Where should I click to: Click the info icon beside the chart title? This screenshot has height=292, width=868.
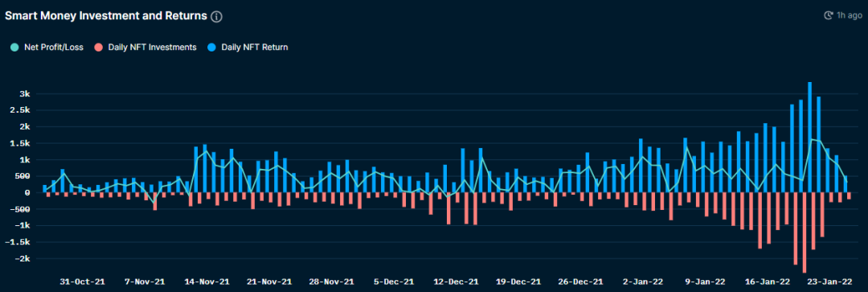pyautogui.click(x=216, y=17)
